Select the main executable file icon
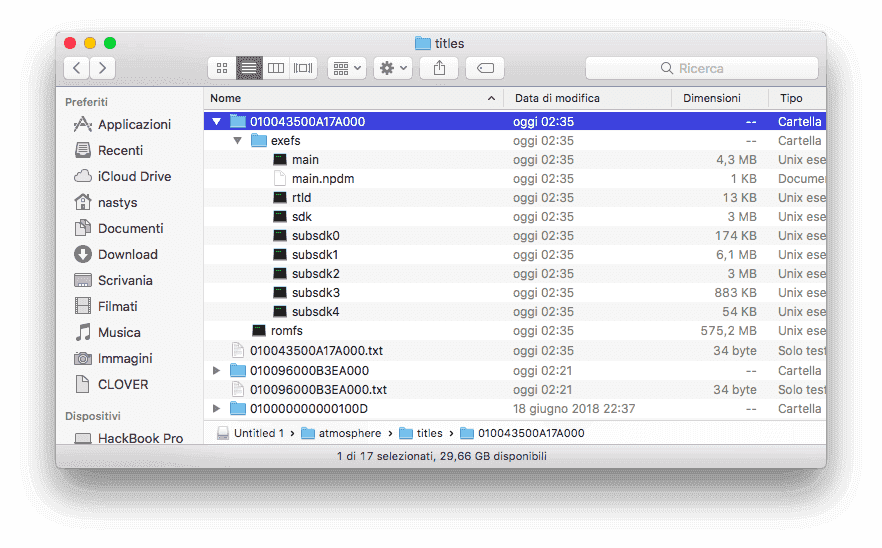The image size is (882, 548). 280,160
